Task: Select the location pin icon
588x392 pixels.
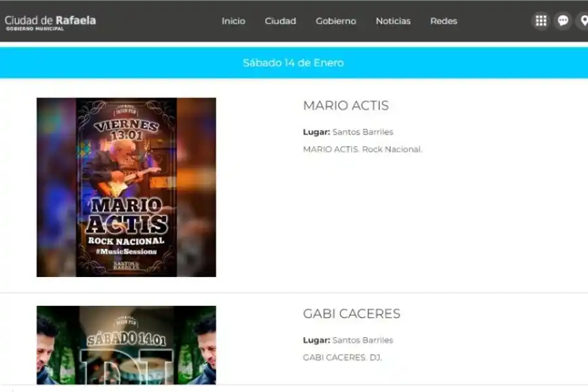Action: [583, 20]
